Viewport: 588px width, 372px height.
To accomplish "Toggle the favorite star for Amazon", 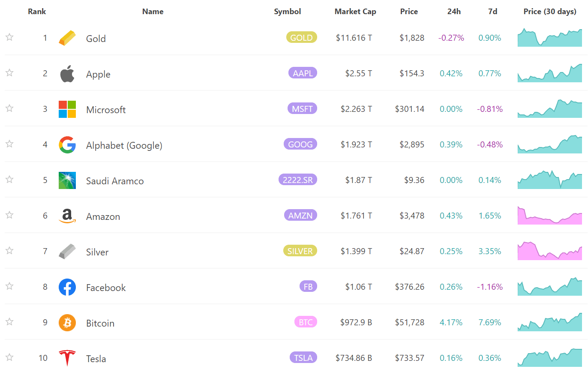I will (x=9, y=215).
